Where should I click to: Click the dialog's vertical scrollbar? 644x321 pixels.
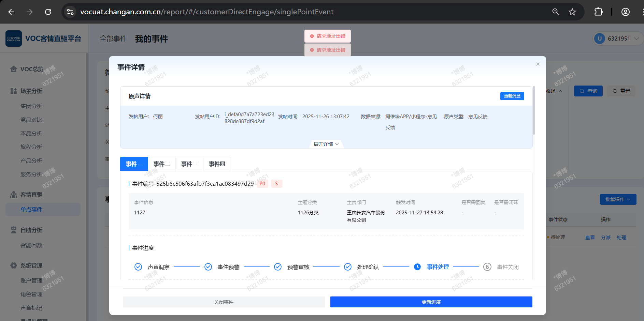(534, 111)
